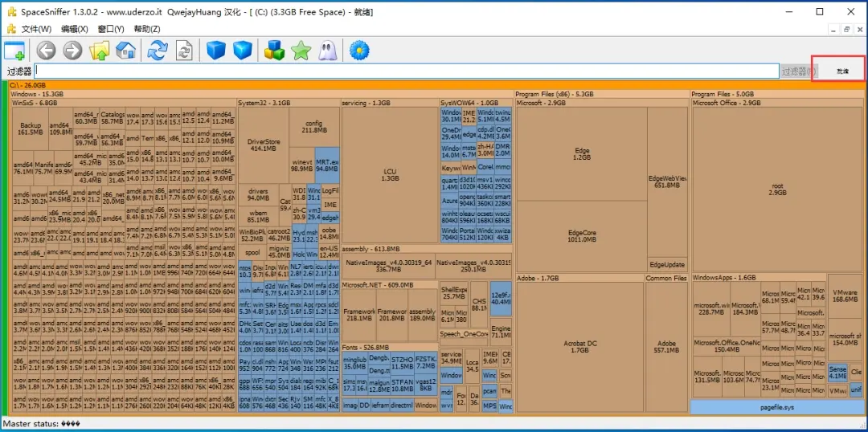
Task: Open the 编辑(X) menu
Action: (x=74, y=30)
